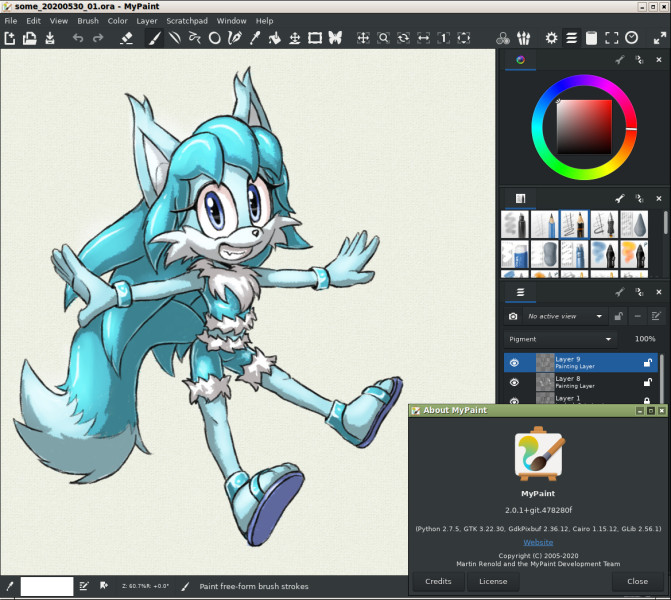Redo using the forward curved arrow icon

[x=98, y=38]
